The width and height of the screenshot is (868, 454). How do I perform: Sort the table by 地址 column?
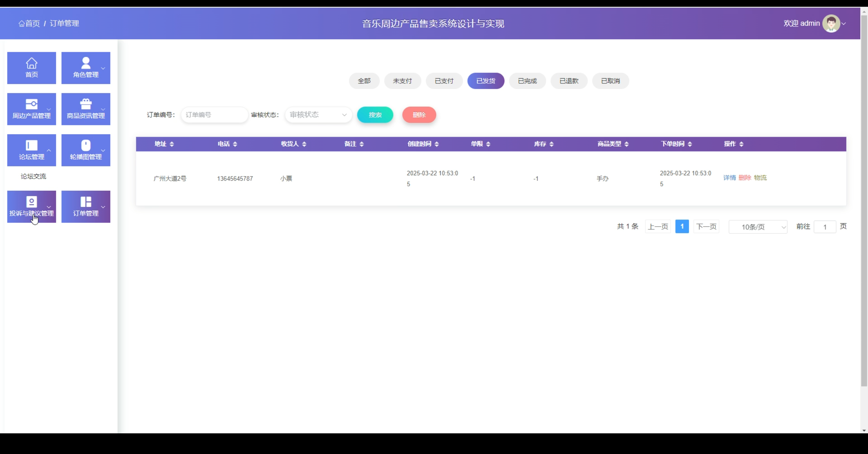172,144
